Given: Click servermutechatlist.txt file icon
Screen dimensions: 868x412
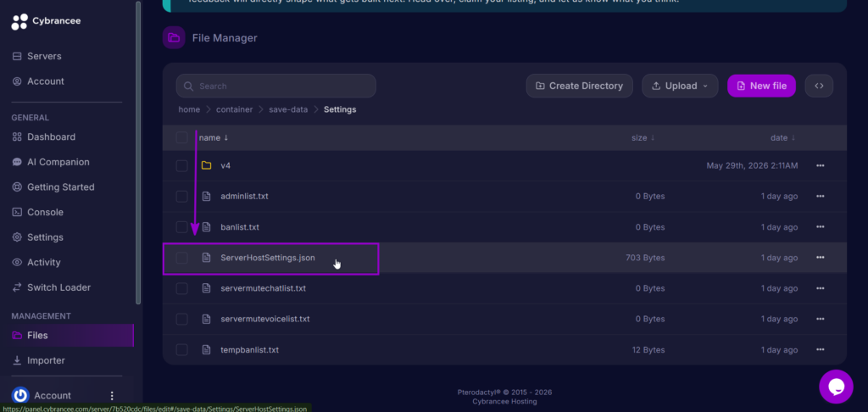Looking at the screenshot, I should [207, 288].
